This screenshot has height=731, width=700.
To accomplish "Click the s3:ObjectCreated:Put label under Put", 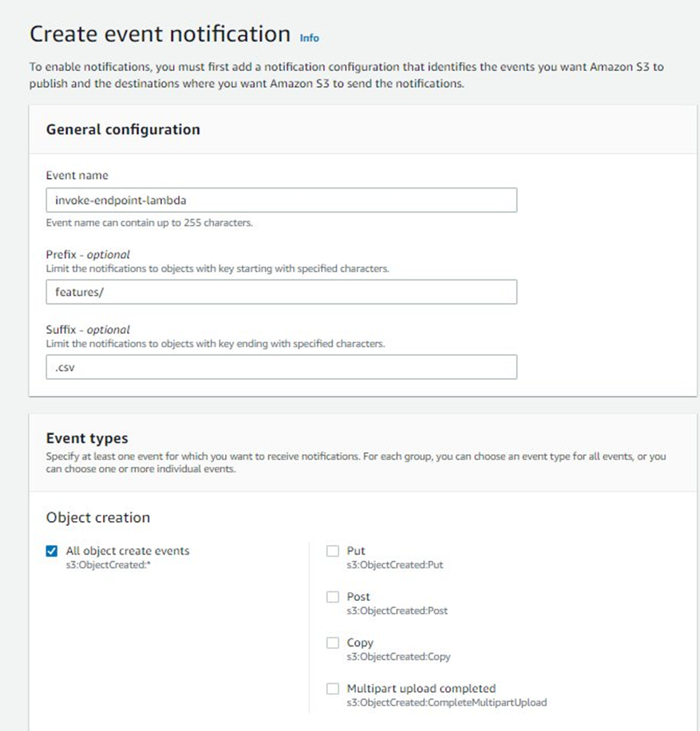I will click(394, 563).
